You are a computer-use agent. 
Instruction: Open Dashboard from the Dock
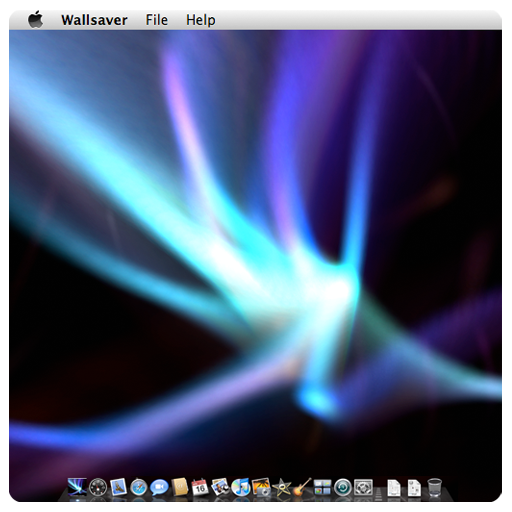(98, 487)
